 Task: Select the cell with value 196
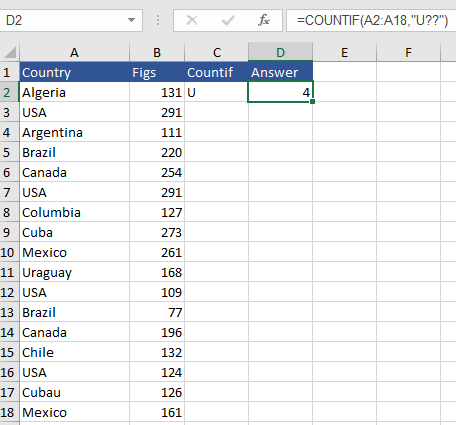pos(157,332)
